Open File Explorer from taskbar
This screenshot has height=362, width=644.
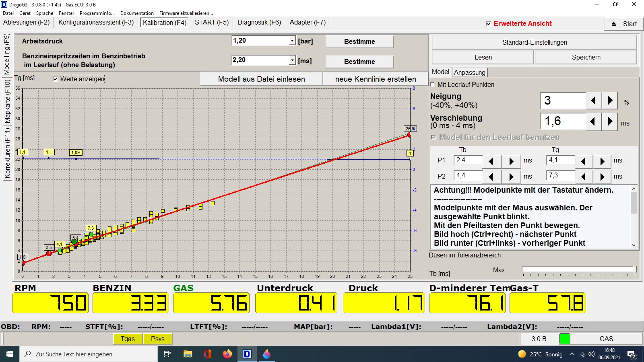tap(188, 354)
